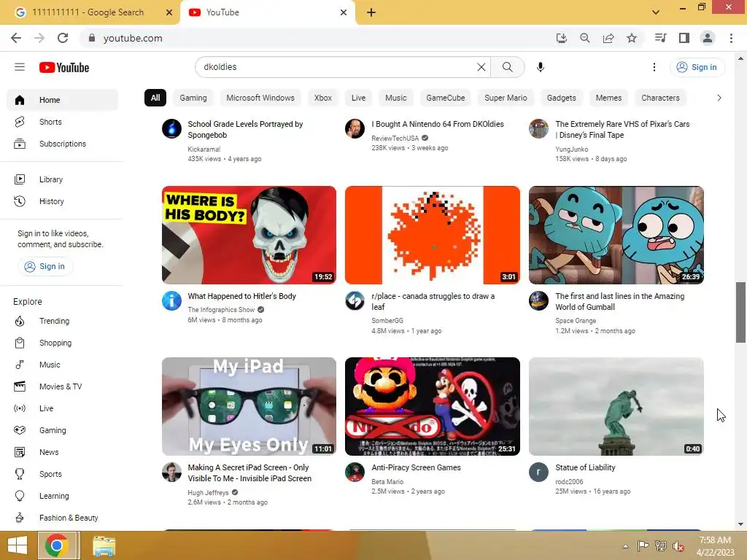Click the Live broadcast icon in sidebar
This screenshot has height=560, width=747.
point(20,408)
